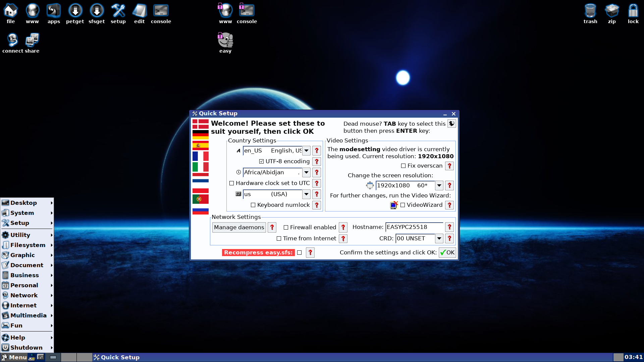This screenshot has width=644, height=362.
Task: Open the locked www browser icon
Action: coord(225,10)
